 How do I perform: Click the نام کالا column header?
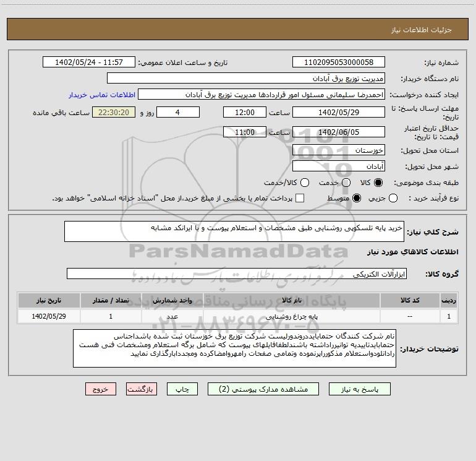pyautogui.click(x=291, y=300)
